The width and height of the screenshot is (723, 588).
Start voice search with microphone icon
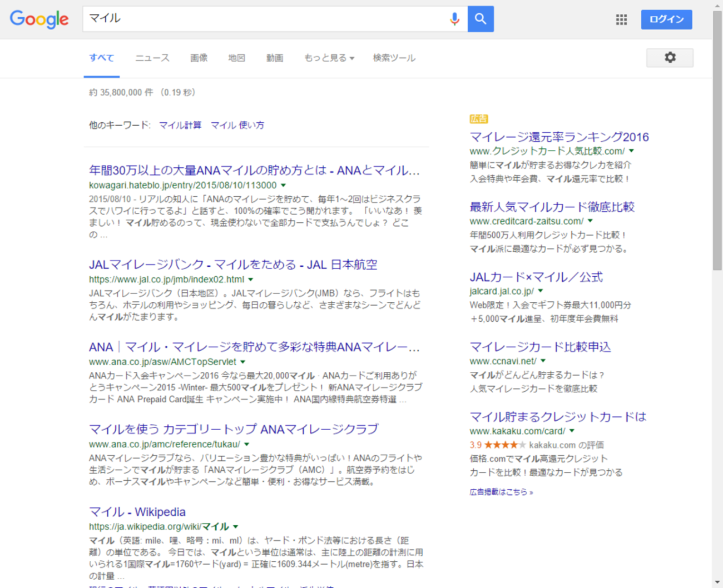[x=454, y=19]
